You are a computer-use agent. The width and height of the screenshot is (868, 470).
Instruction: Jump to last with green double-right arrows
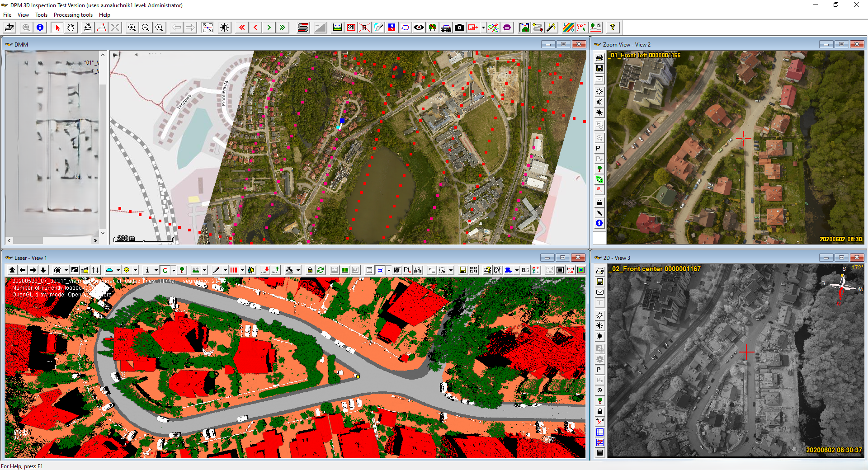[283, 28]
